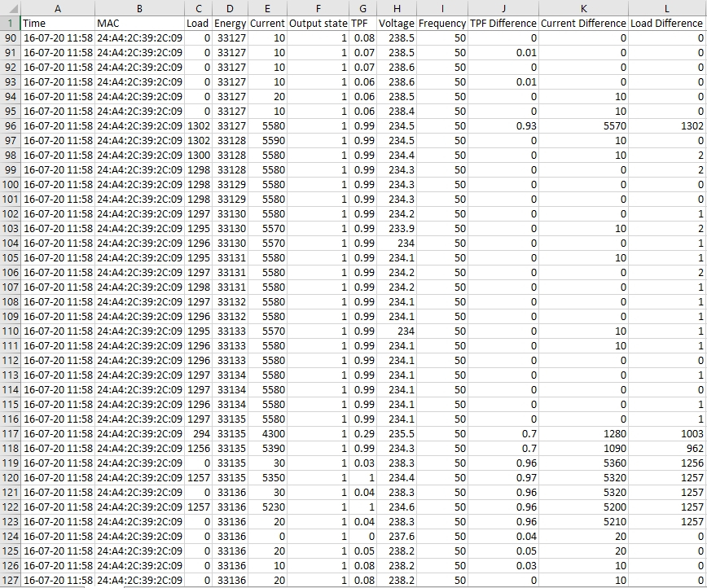Select column E header
707x588 pixels.
(x=267, y=8)
